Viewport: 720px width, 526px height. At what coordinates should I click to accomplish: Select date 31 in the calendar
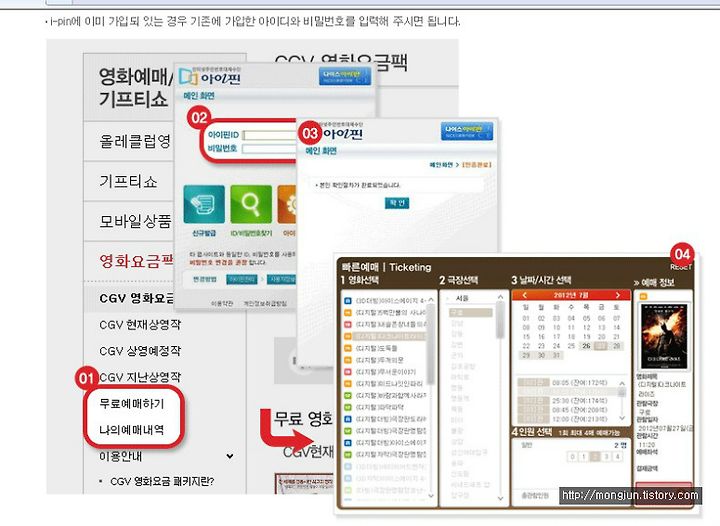click(x=557, y=355)
